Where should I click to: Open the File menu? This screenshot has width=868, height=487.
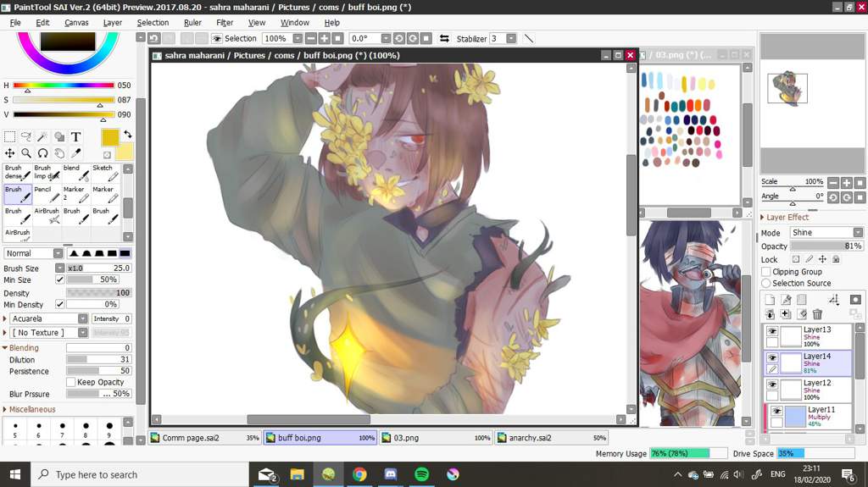[15, 23]
